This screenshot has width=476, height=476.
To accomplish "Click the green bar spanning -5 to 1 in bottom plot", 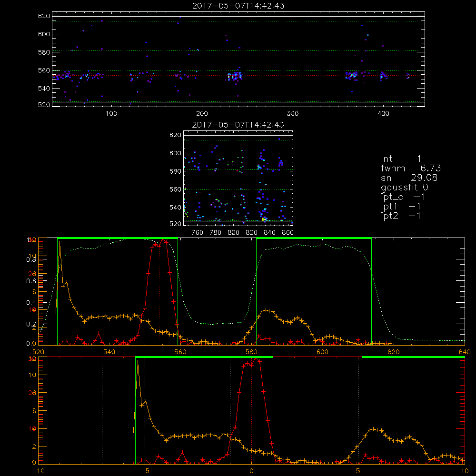I will (x=204, y=357).
